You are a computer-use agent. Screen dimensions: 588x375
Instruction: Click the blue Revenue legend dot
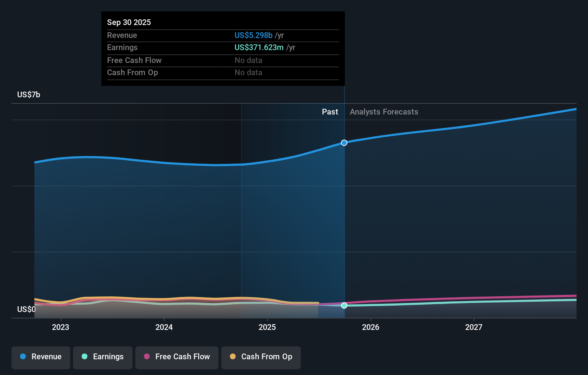[23, 357]
